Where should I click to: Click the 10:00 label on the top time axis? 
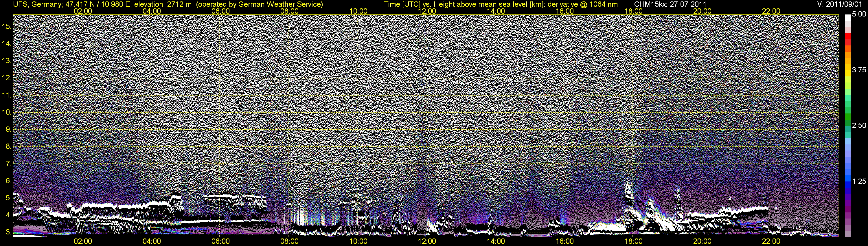(358, 11)
